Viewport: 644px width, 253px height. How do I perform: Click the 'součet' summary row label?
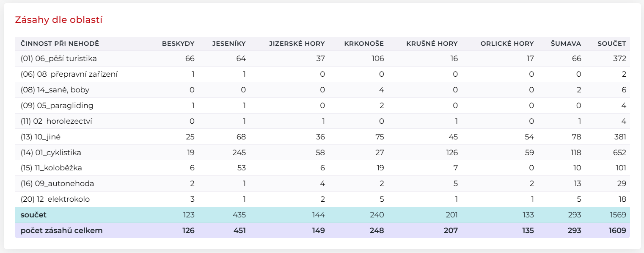click(x=33, y=215)
